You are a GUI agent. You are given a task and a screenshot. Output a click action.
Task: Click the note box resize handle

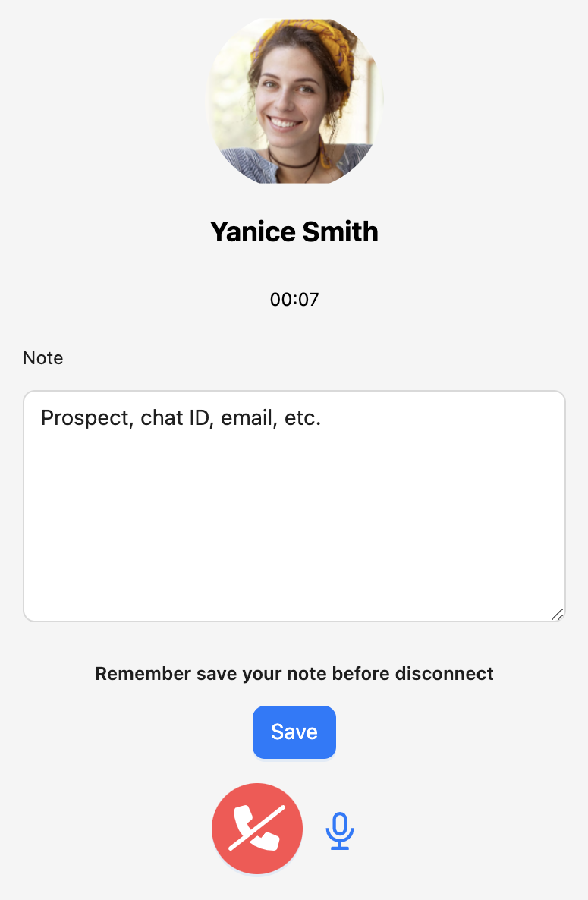557,614
